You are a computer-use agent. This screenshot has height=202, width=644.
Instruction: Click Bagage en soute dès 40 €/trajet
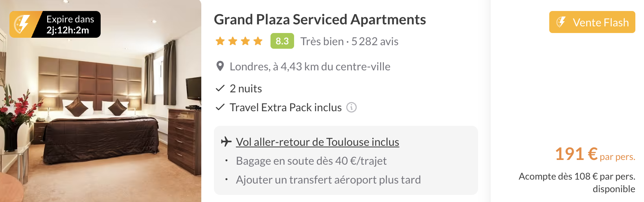coord(311,161)
